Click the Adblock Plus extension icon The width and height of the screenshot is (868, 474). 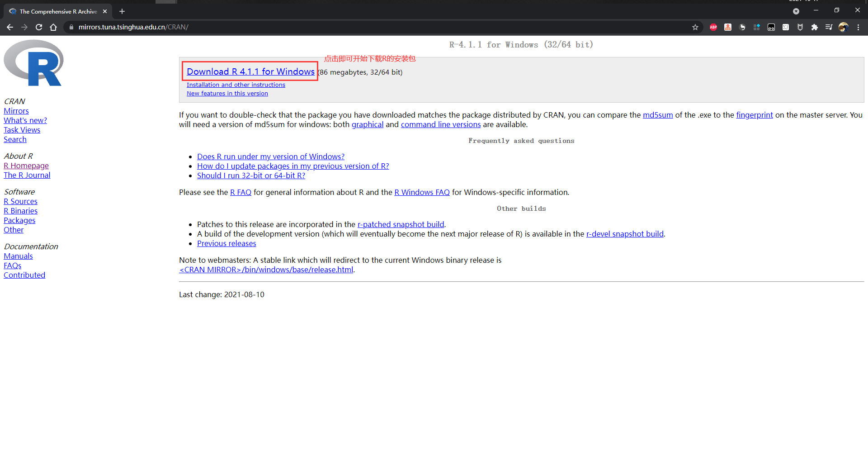coord(713,27)
